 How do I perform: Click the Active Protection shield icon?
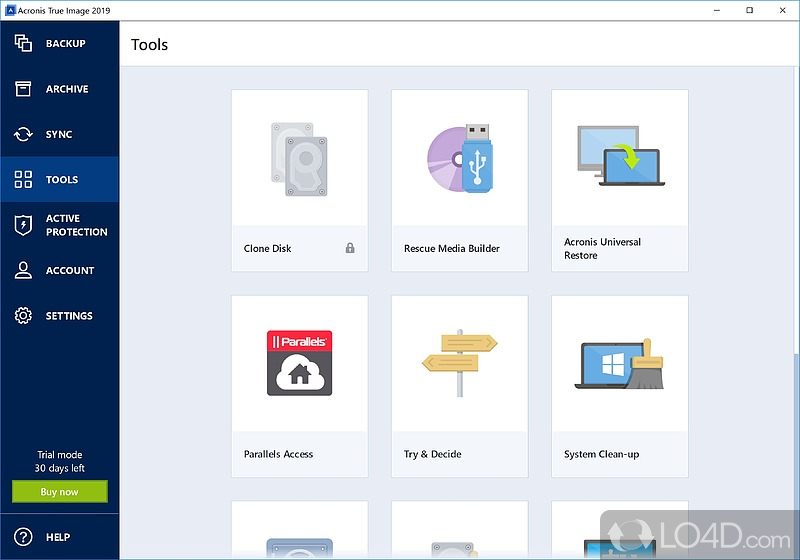[x=23, y=225]
